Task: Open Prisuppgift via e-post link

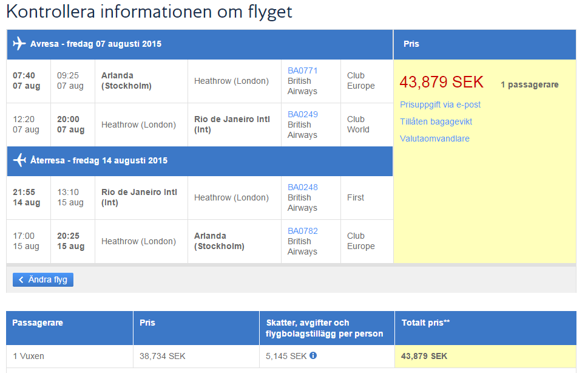Action: 440,104
